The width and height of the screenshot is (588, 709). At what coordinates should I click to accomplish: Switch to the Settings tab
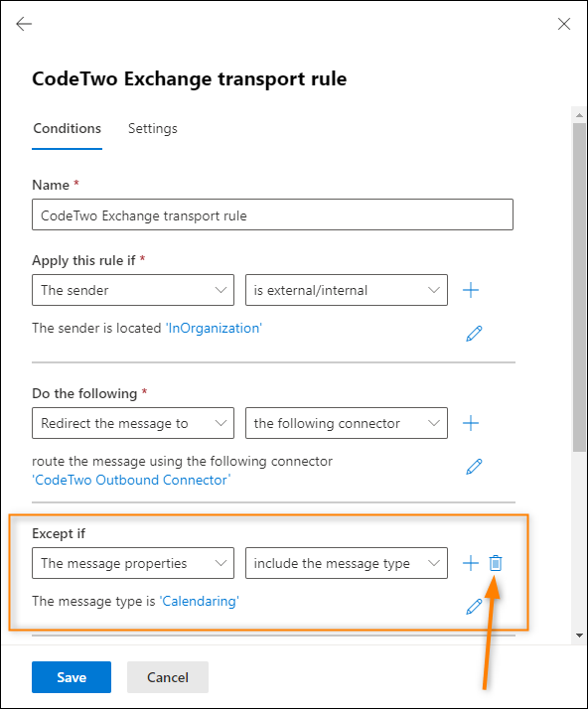152,129
